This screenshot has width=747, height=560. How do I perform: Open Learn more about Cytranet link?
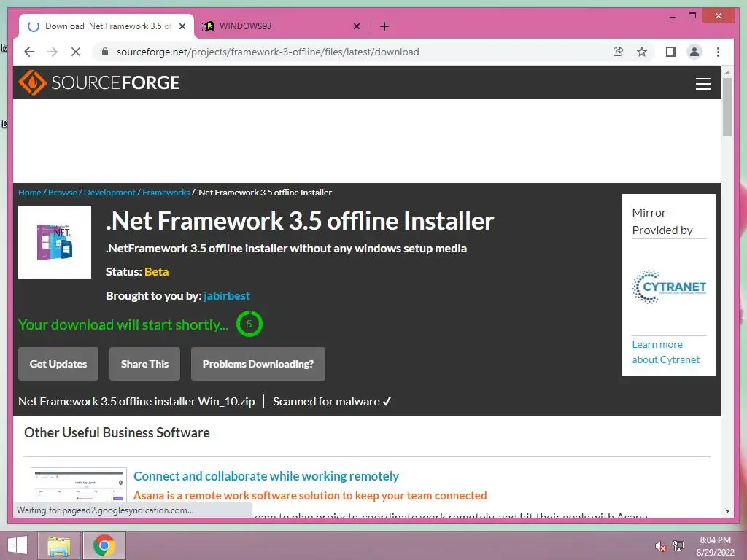click(x=665, y=352)
